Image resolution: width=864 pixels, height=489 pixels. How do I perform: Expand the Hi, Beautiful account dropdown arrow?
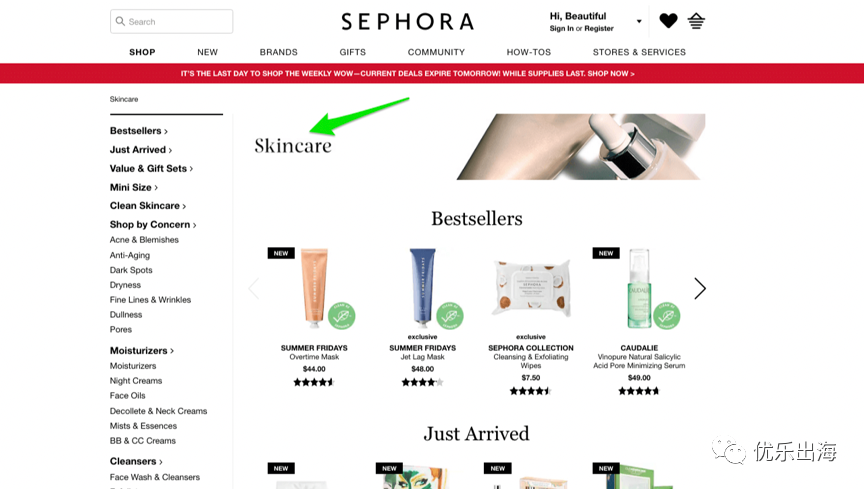coord(639,22)
